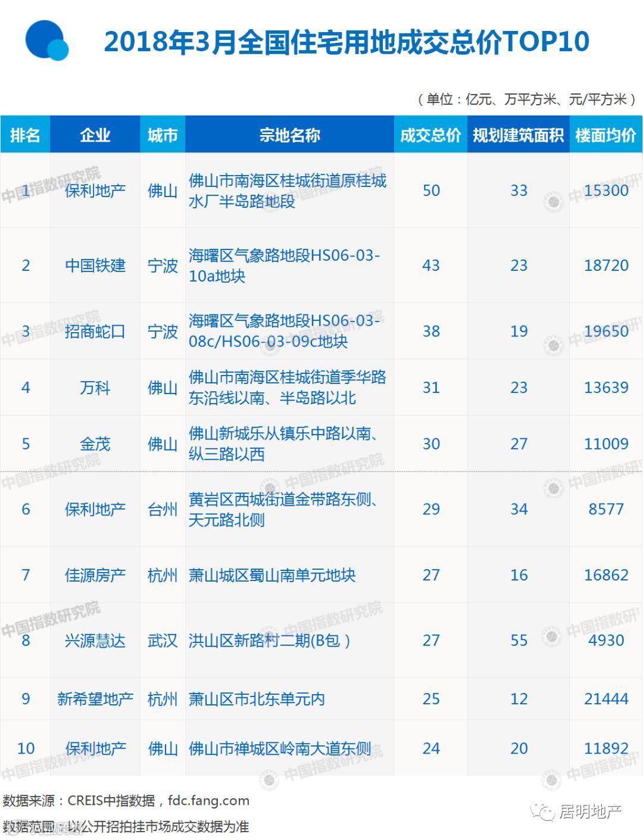Click plot name 洪山区新路村二期(B包)
The height and width of the screenshot is (840, 643).
[269, 641]
